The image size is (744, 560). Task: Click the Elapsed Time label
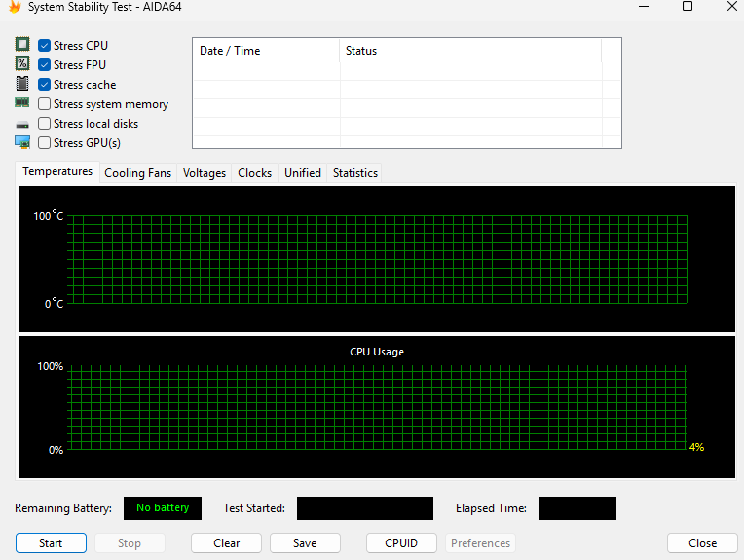491,508
